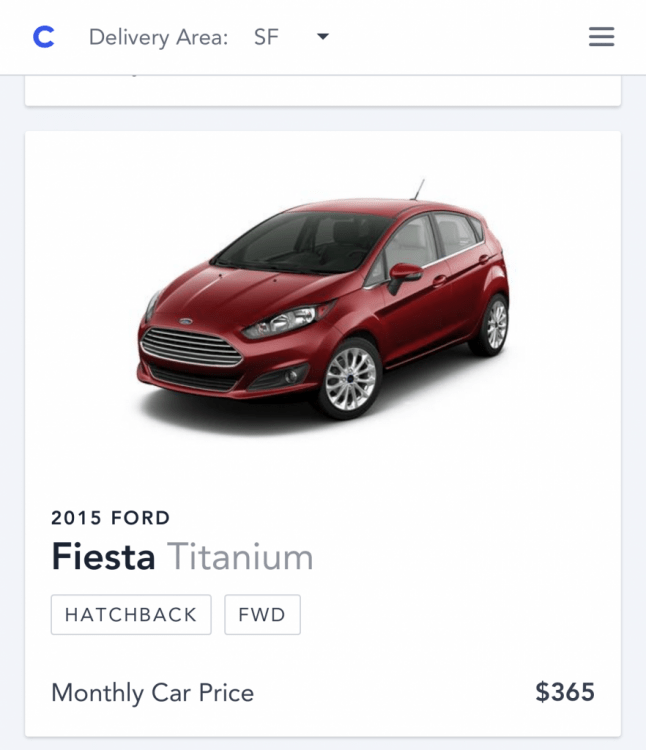Screen dimensions: 646x750
Task: Click the red Fiesta's front wheel
Action: pyautogui.click(x=351, y=379)
